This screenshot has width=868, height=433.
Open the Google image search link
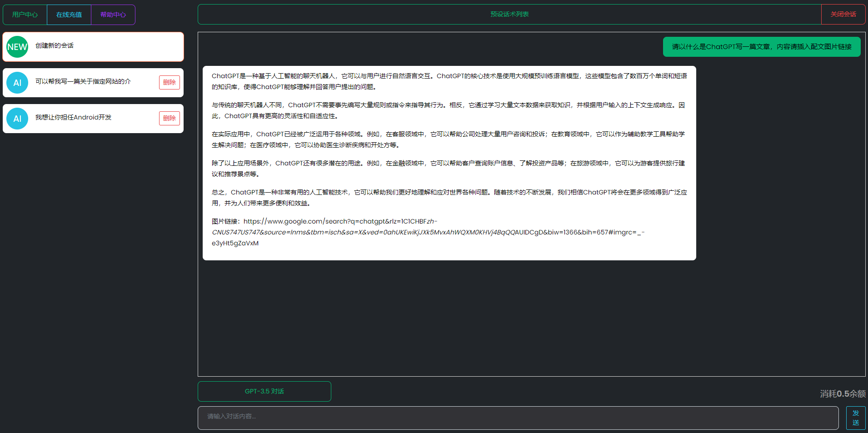click(x=428, y=232)
